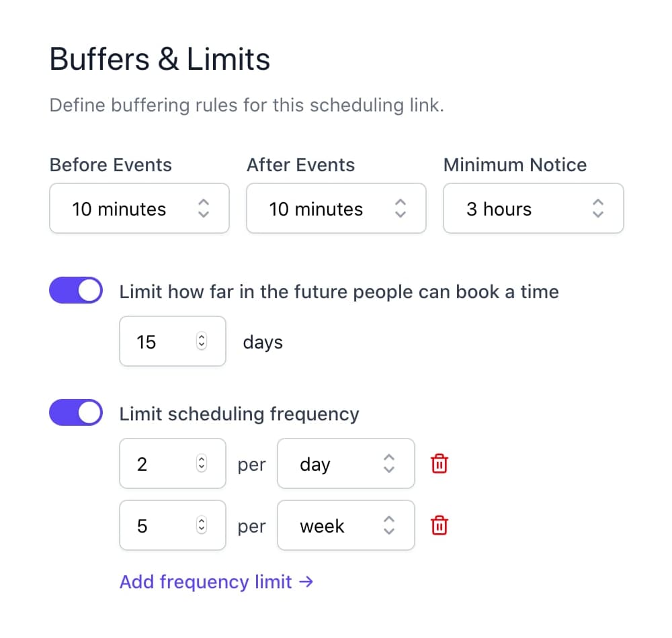The height and width of the screenshot is (638, 672).
Task: Click the chevron on the Minimum Notice selector
Action: point(597,209)
